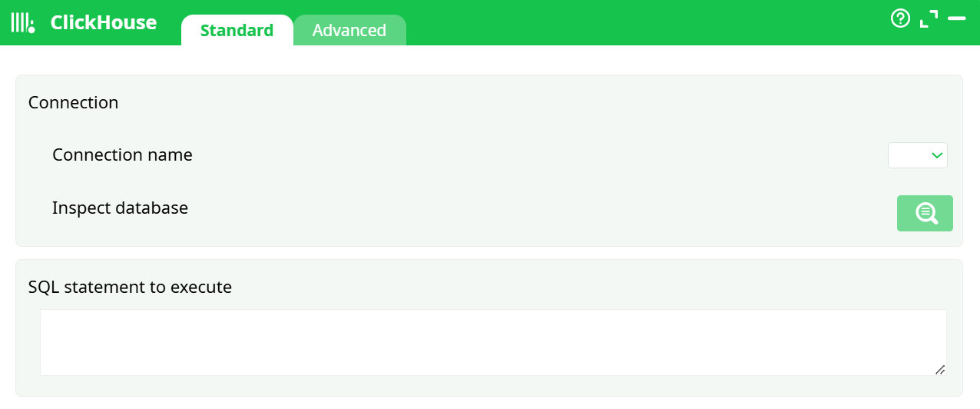Click the "Inspect database" label
980x409 pixels.
120,208
